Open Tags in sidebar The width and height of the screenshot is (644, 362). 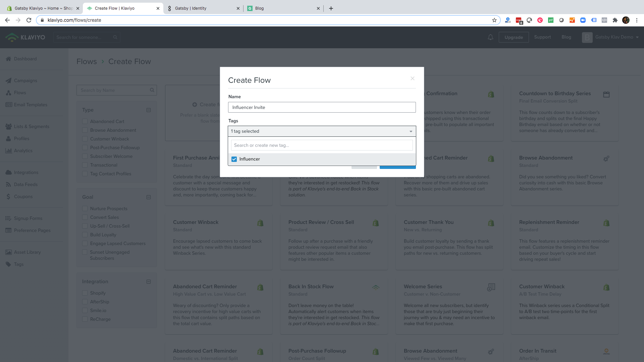click(x=14, y=264)
